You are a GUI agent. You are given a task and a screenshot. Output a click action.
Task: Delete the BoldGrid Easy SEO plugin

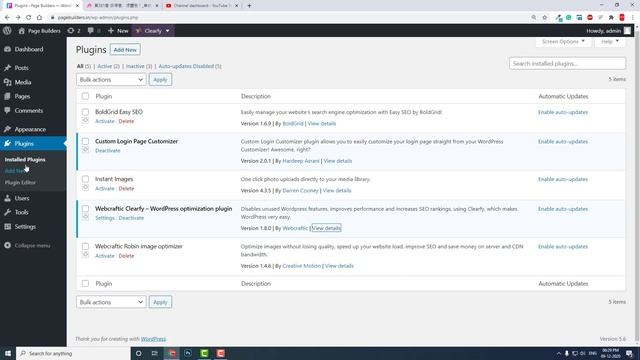click(x=126, y=121)
